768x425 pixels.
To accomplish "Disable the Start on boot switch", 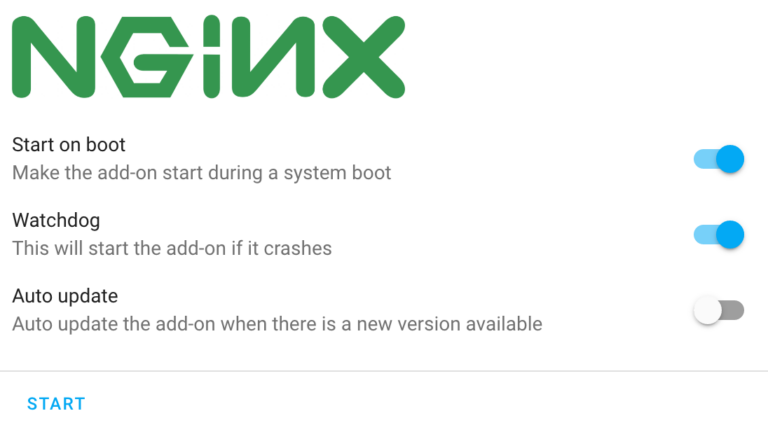I will [719, 159].
